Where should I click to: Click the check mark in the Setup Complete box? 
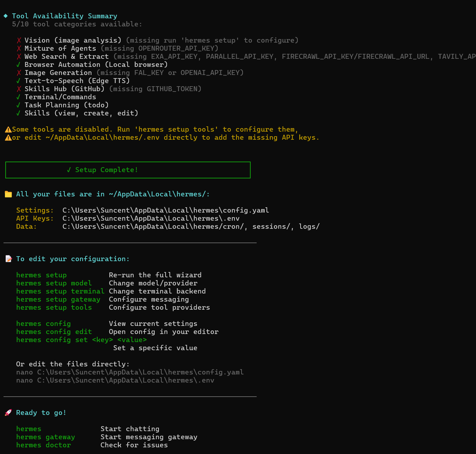(x=69, y=170)
